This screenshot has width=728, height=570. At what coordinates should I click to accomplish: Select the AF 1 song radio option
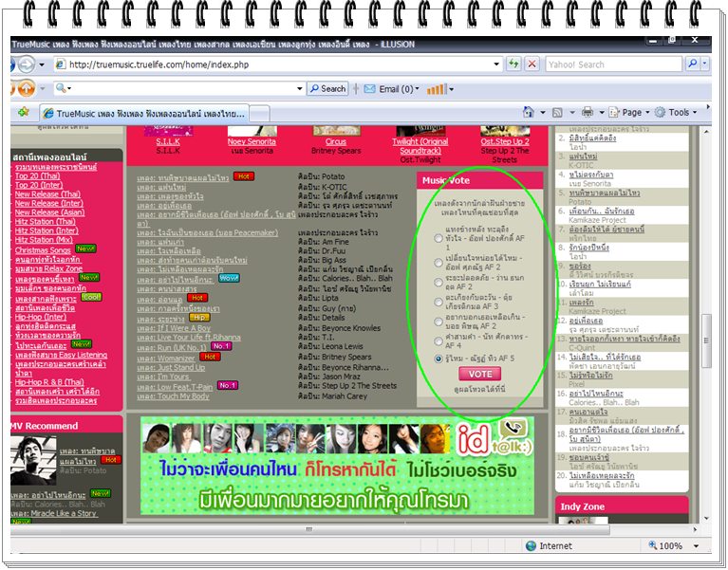pos(439,238)
